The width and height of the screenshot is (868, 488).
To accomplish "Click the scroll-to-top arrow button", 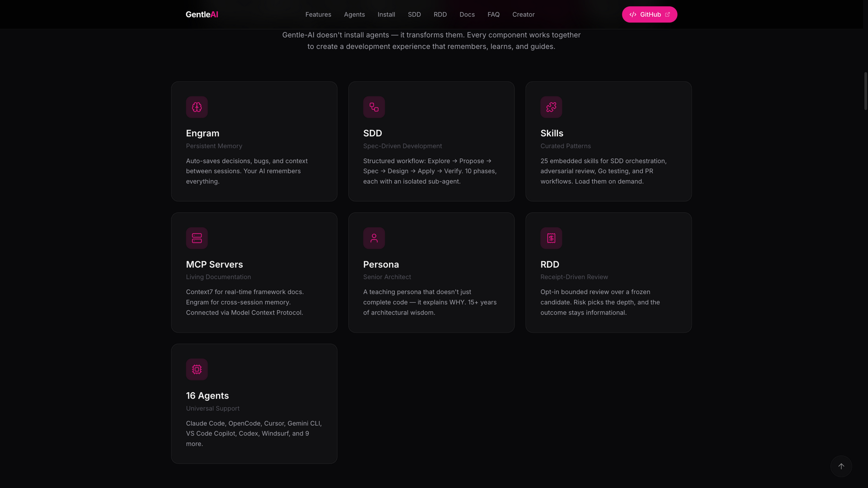I will point(841,466).
